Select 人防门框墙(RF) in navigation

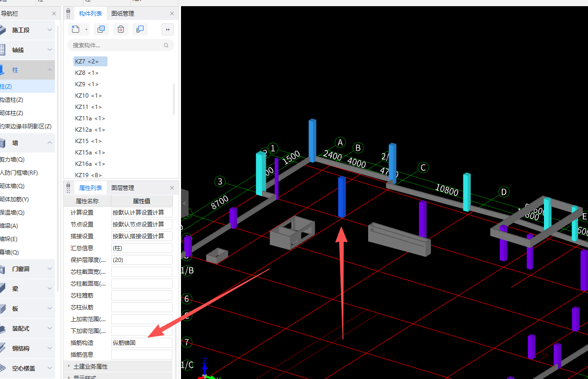tap(19, 173)
